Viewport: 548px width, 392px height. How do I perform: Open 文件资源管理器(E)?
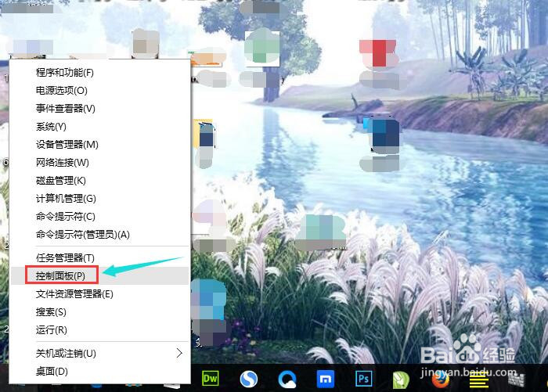pos(100,294)
